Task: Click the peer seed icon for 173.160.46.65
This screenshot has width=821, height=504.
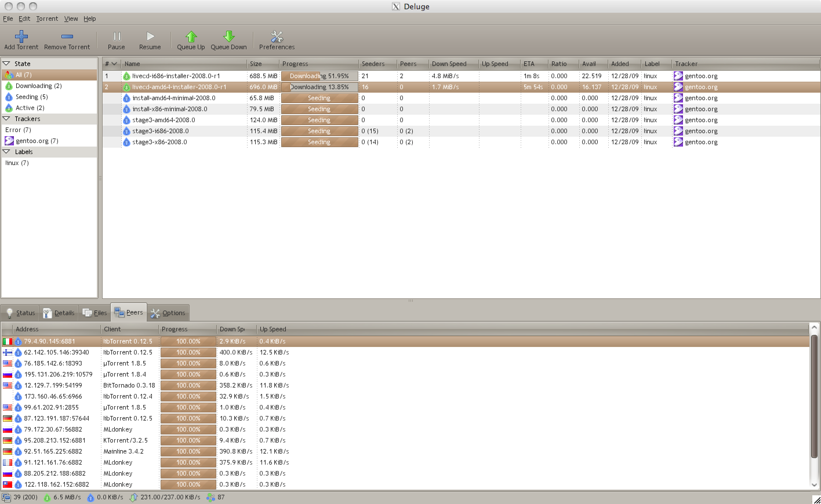Action: coord(18,396)
